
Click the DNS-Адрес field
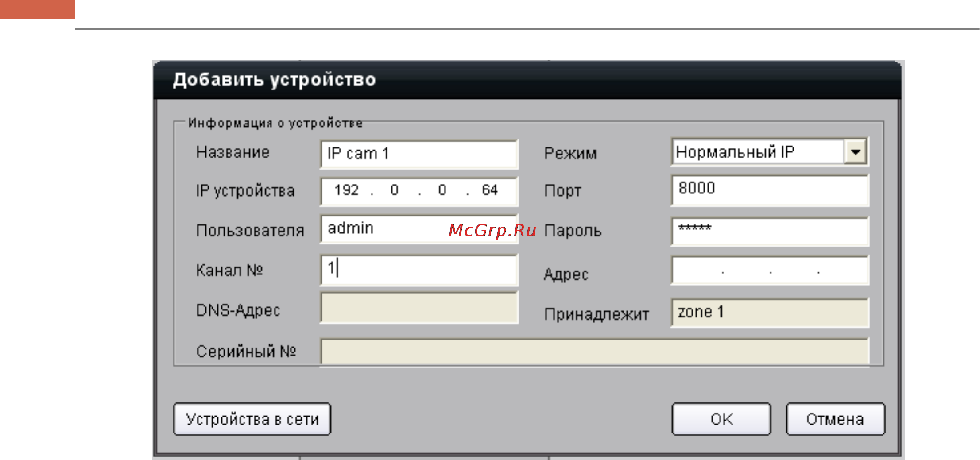[x=419, y=307]
